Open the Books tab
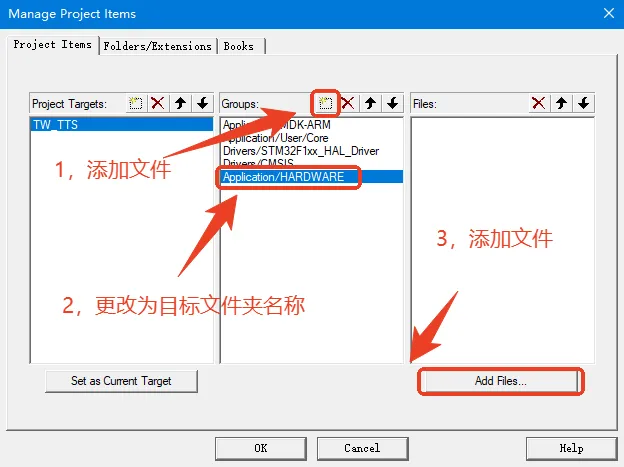This screenshot has height=467, width=624. pyautogui.click(x=239, y=46)
